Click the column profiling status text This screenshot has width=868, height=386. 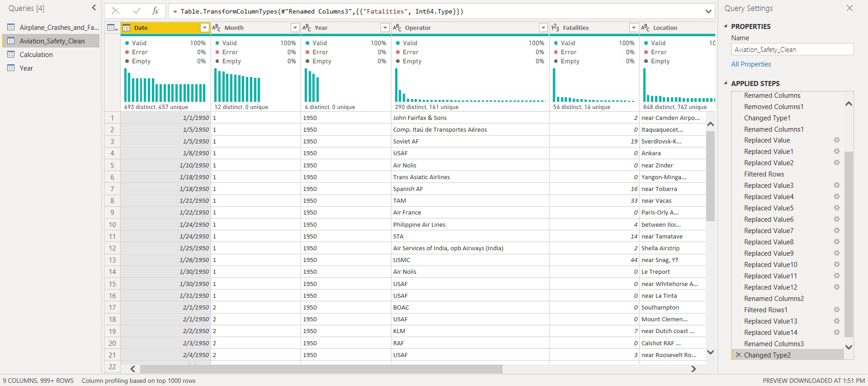tap(138, 381)
